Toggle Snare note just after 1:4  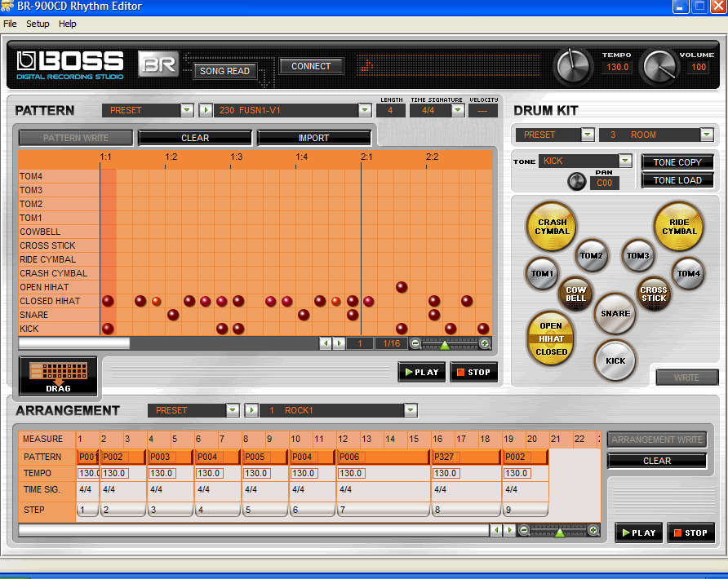click(304, 315)
